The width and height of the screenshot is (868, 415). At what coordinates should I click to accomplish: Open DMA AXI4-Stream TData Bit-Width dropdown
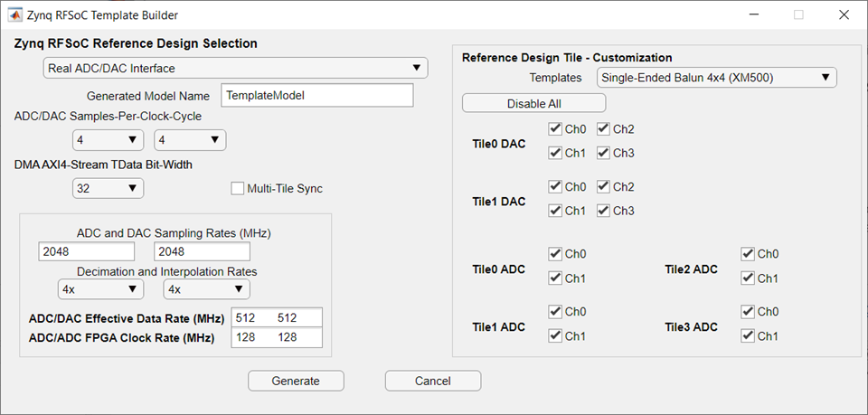point(108,188)
